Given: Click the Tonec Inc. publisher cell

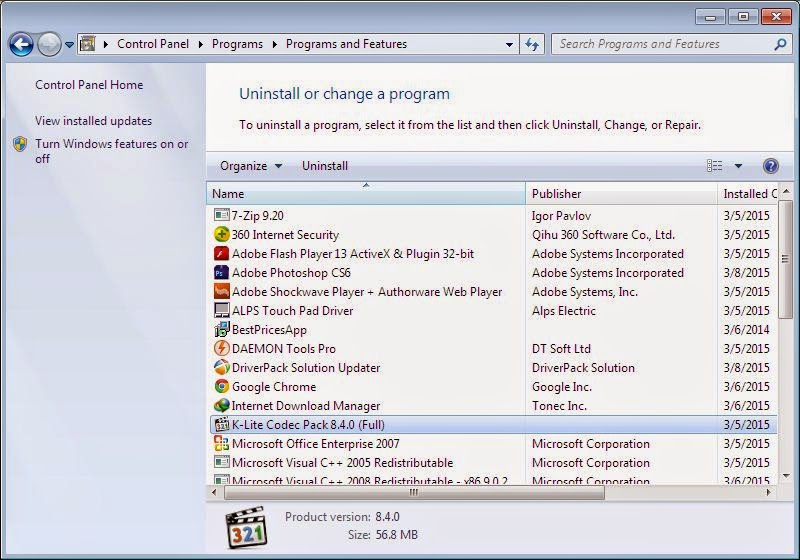Looking at the screenshot, I should pos(559,405).
